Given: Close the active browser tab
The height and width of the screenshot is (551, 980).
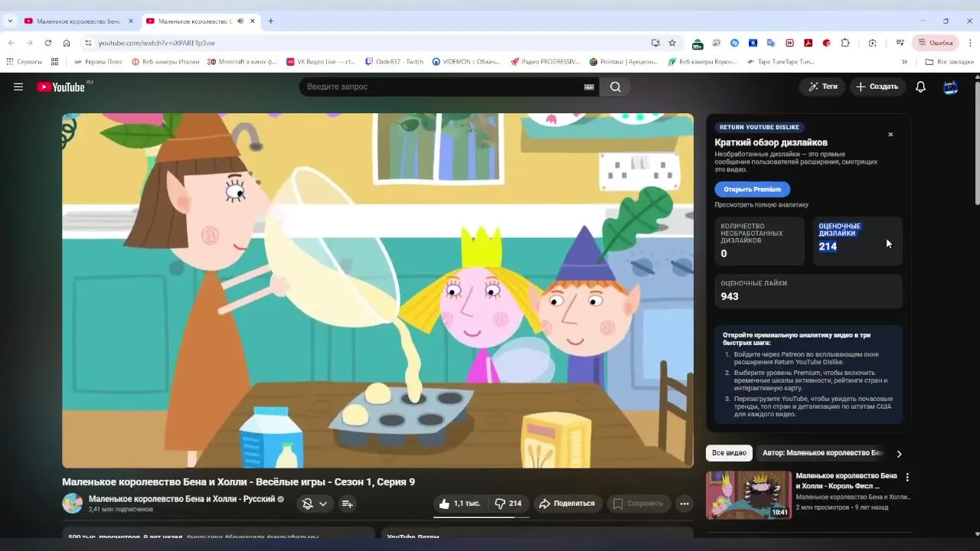Looking at the screenshot, I should click(252, 21).
